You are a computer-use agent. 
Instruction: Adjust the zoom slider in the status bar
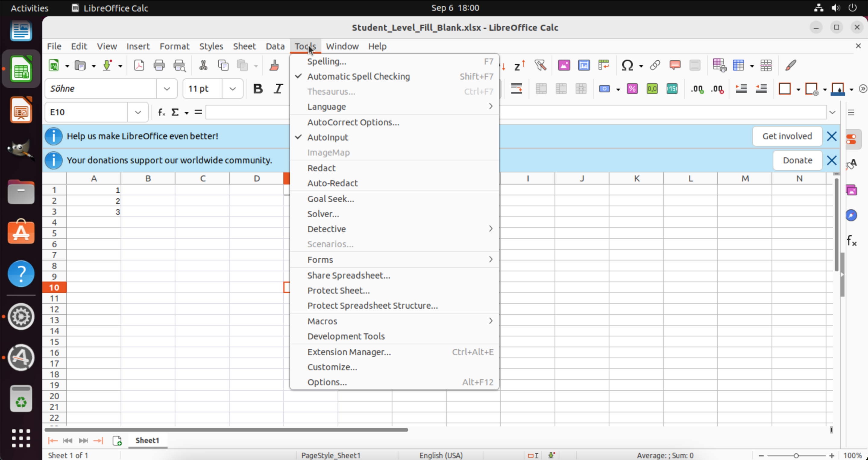click(796, 455)
